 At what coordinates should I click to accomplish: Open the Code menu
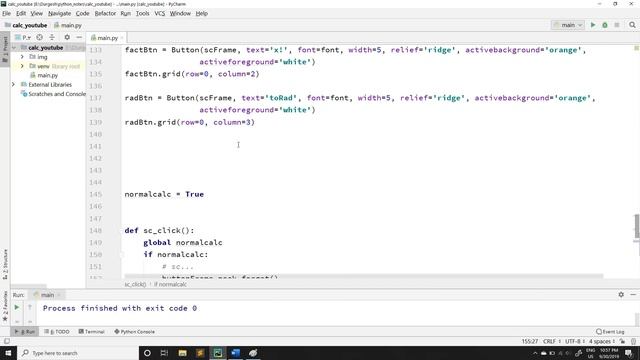coord(82,13)
